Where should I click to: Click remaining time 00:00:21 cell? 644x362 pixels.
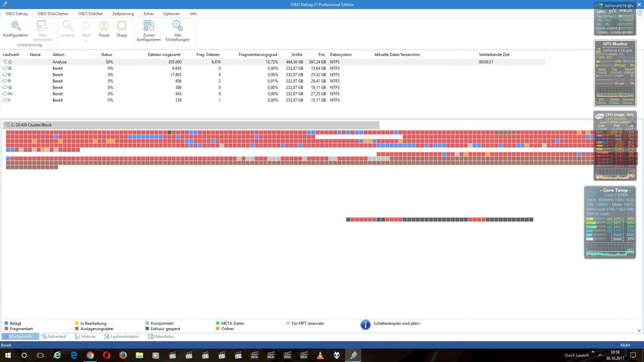coord(486,62)
